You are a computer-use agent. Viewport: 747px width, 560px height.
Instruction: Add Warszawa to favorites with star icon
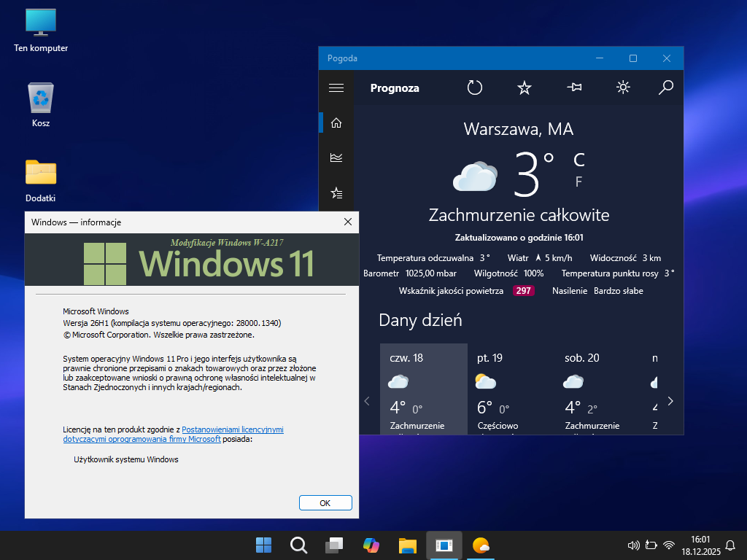[524, 87]
